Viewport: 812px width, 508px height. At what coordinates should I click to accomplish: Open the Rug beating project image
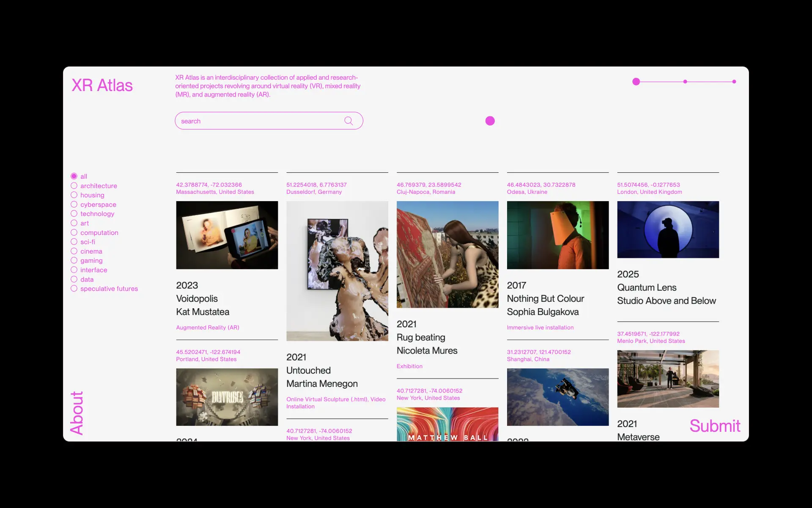[447, 254]
